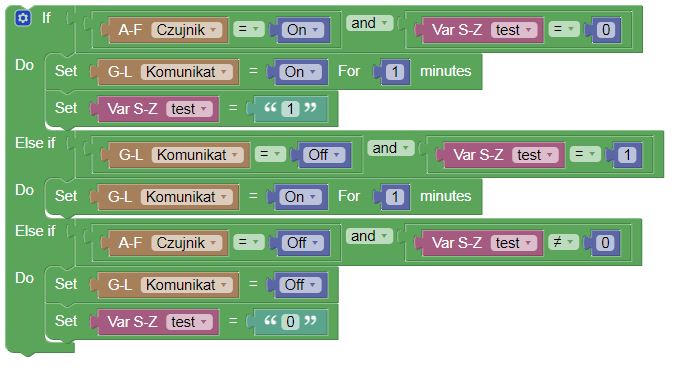
Task: Change Off value in last Set Komunikat block
Action: (300, 285)
